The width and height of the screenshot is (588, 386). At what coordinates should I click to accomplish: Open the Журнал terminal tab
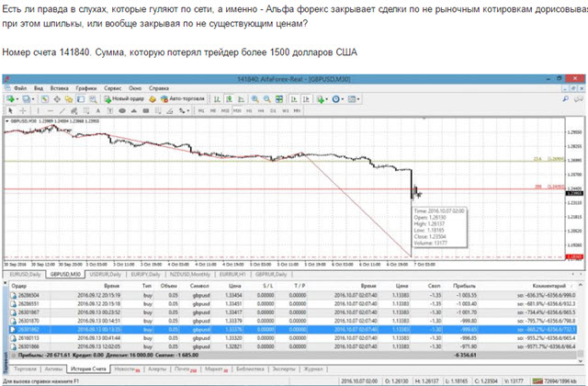(x=312, y=369)
